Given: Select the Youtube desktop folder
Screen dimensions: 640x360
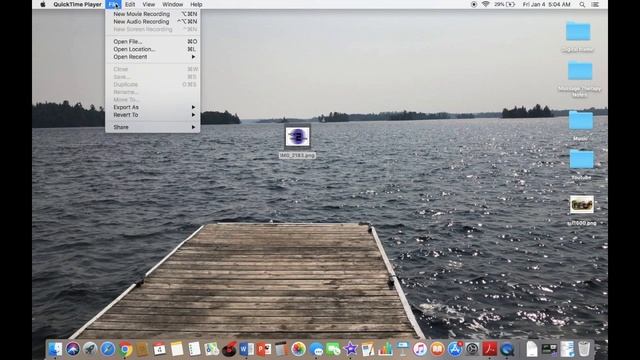Looking at the screenshot, I should pos(581,159).
